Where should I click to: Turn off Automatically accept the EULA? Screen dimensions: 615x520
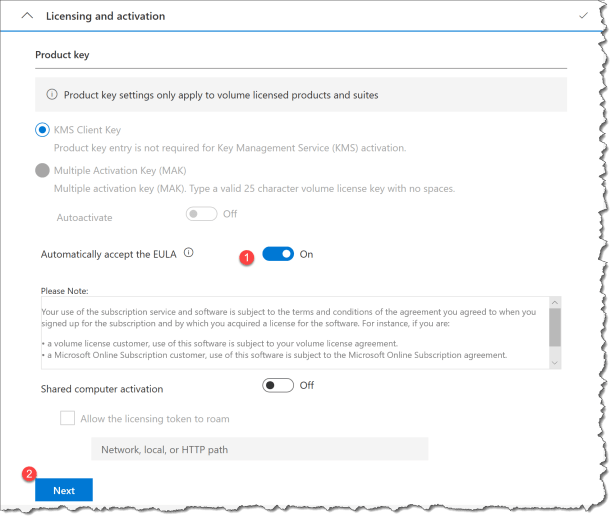point(278,254)
